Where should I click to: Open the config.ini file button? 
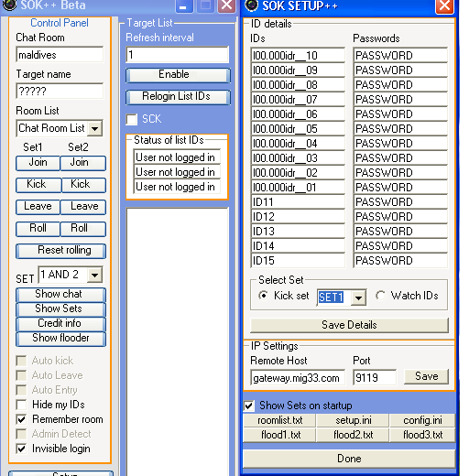(422, 420)
